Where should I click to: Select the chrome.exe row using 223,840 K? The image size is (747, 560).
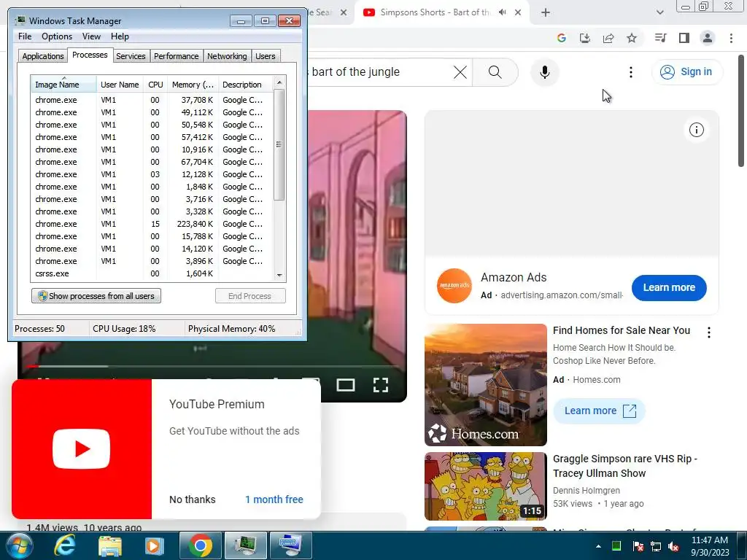[152, 224]
